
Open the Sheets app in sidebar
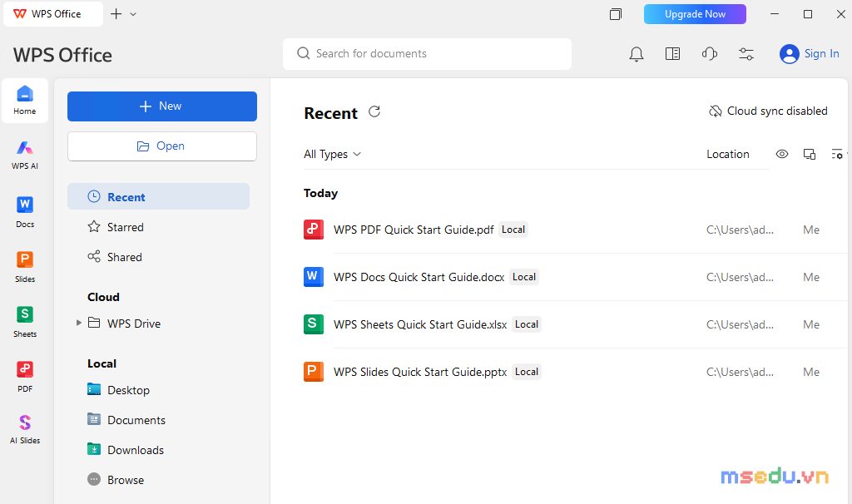25,322
